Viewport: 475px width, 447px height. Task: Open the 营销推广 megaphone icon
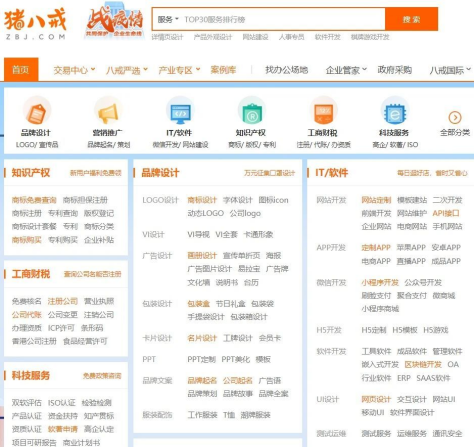108,110
